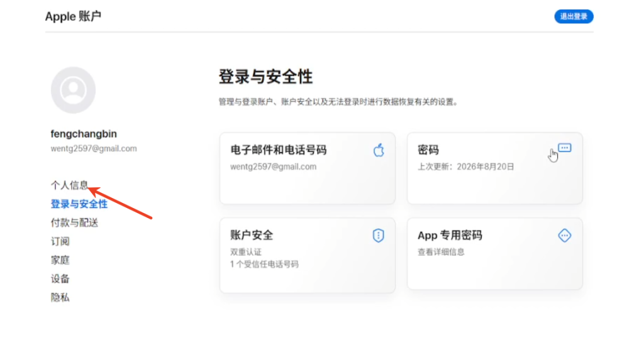Open the 密码 card title

coord(428,150)
